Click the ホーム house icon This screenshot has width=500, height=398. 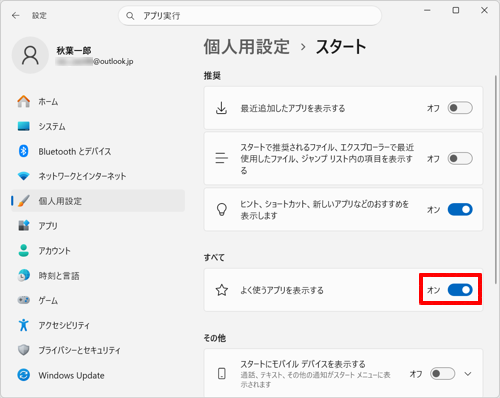[x=24, y=101]
